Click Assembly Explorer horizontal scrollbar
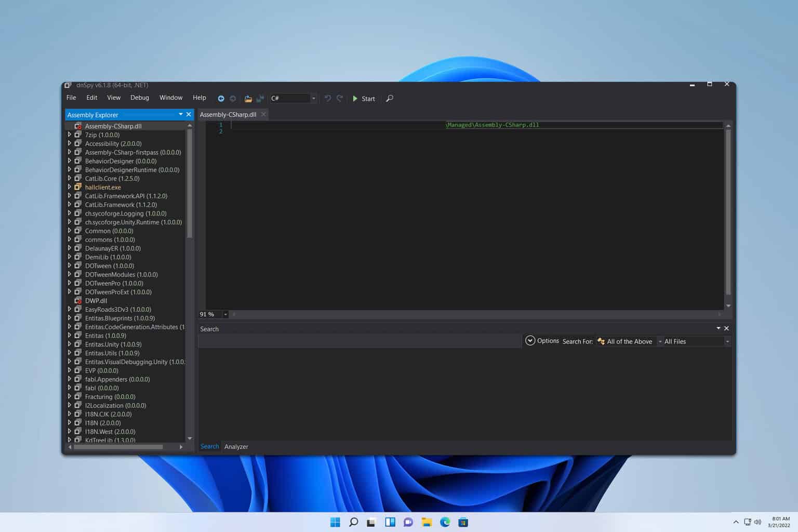Image resolution: width=798 pixels, height=532 pixels. [x=118, y=447]
